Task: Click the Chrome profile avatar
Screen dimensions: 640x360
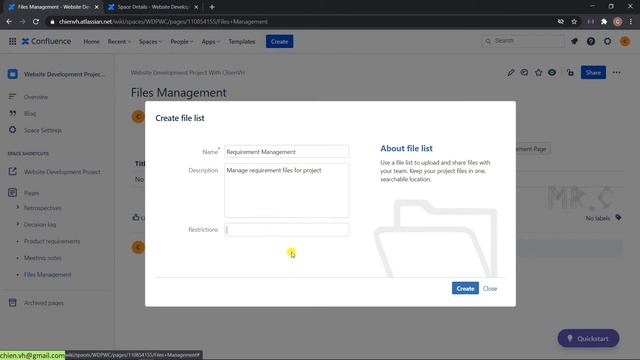Action: [x=618, y=22]
